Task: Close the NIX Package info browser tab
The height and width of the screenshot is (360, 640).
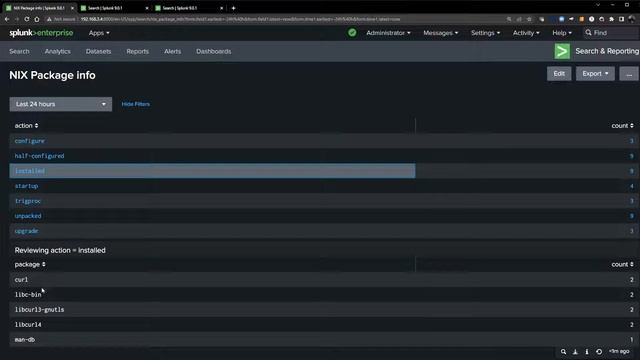Action: (72, 8)
